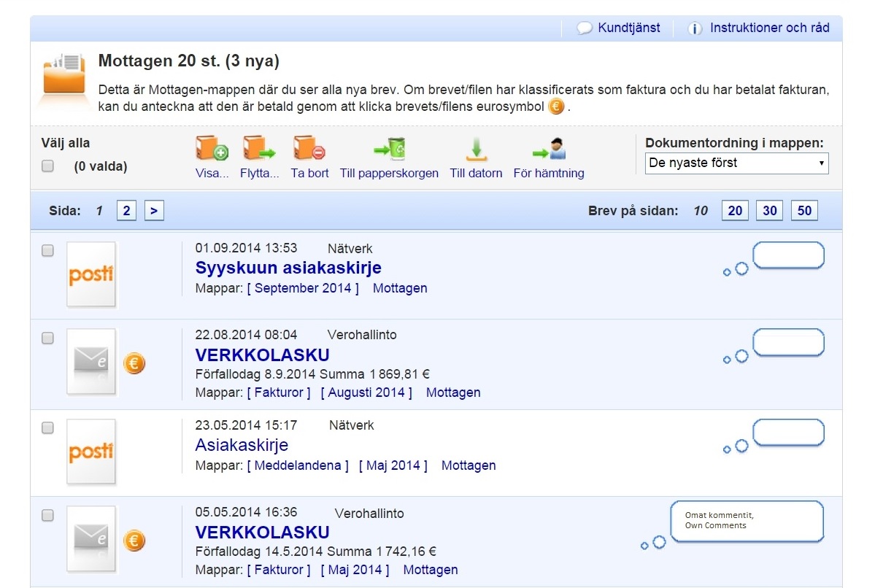Open the De nyaste först sort dropdown
Image resolution: width=875 pixels, height=588 pixels.
click(x=736, y=163)
